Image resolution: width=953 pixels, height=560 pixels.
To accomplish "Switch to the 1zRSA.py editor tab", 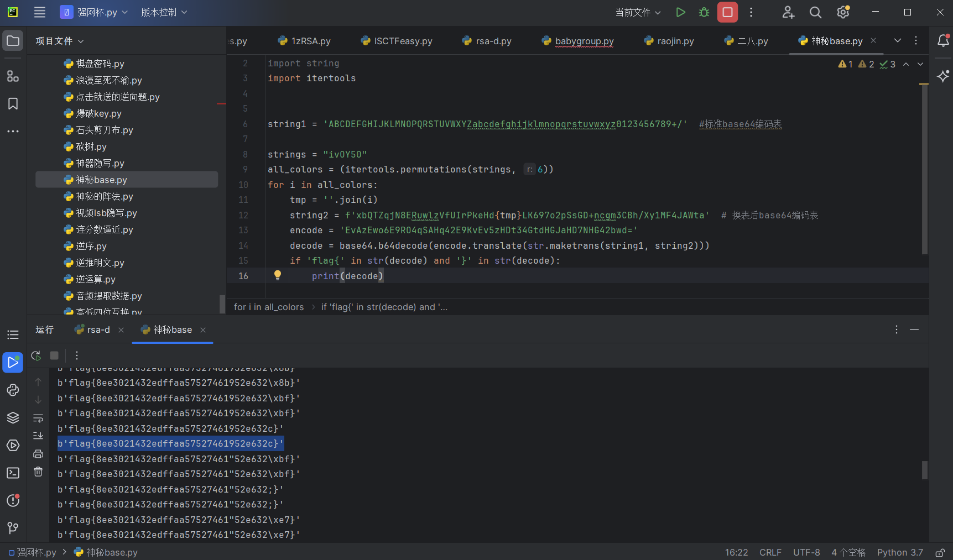I will (304, 41).
